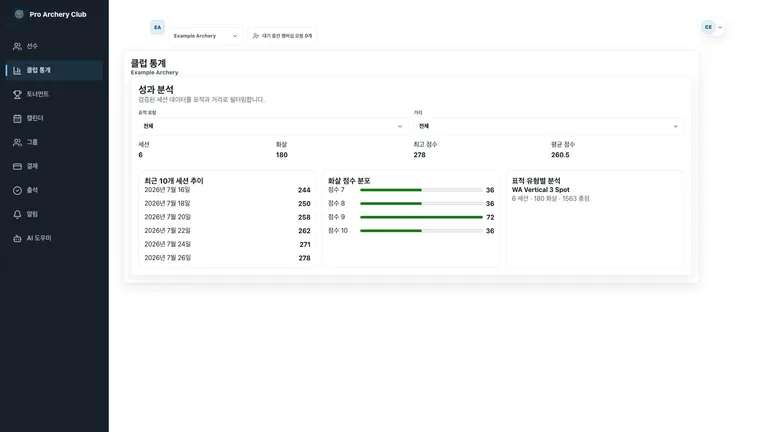Screen dimensions: 768x432
Task: Open the 표적 유형 dropdown
Action: point(273,126)
